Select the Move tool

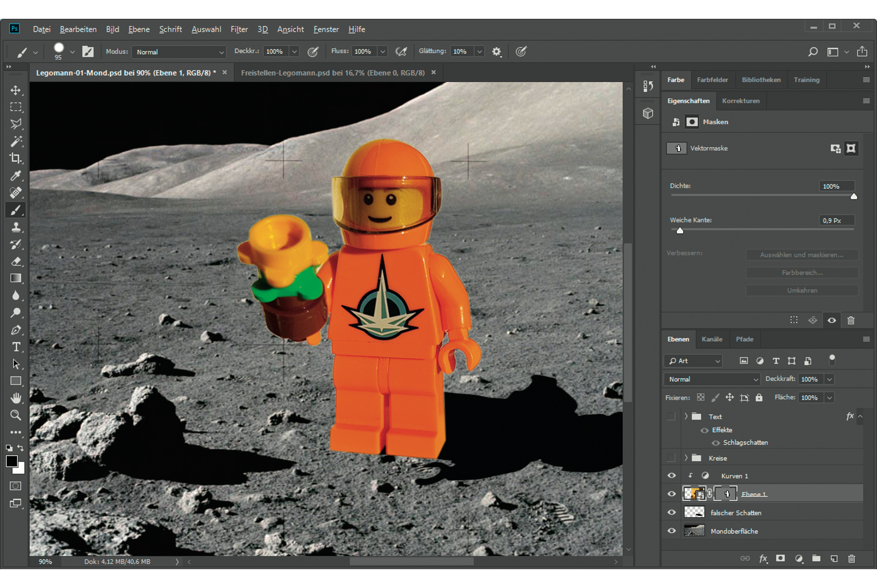(16, 90)
